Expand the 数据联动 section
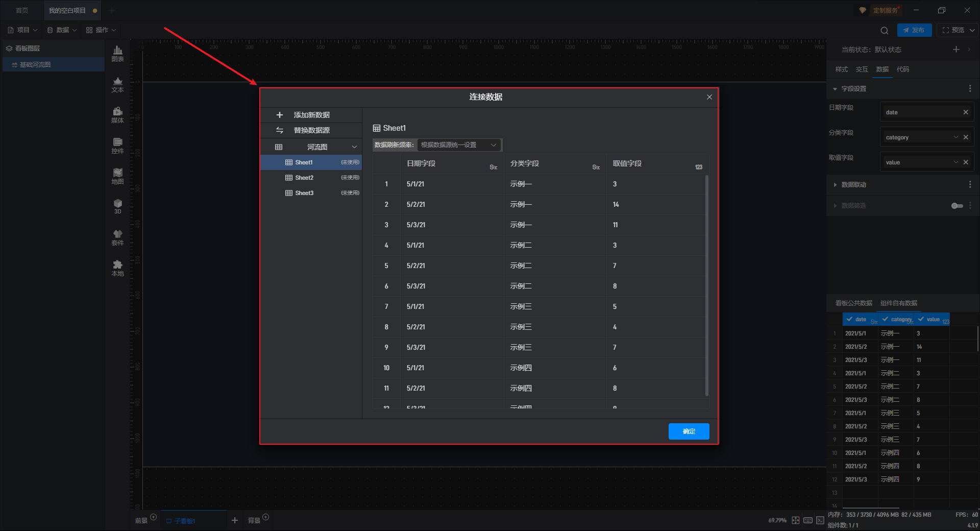The height and width of the screenshot is (531, 980). 853,185
